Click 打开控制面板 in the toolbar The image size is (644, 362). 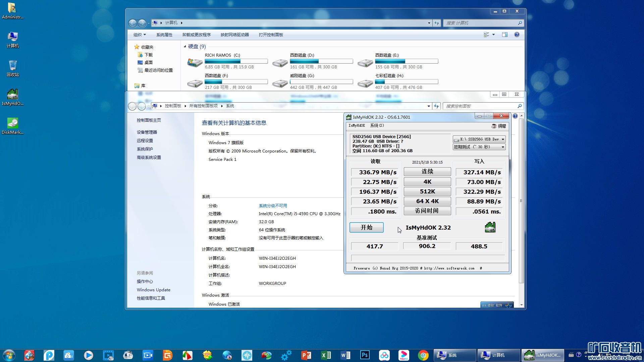[x=271, y=35]
